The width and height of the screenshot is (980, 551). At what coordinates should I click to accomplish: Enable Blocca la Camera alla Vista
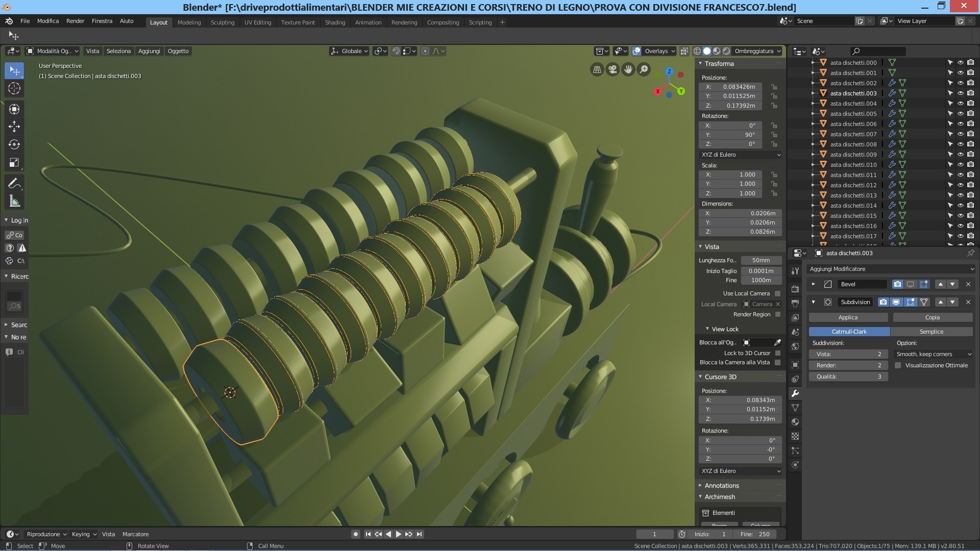[778, 362]
